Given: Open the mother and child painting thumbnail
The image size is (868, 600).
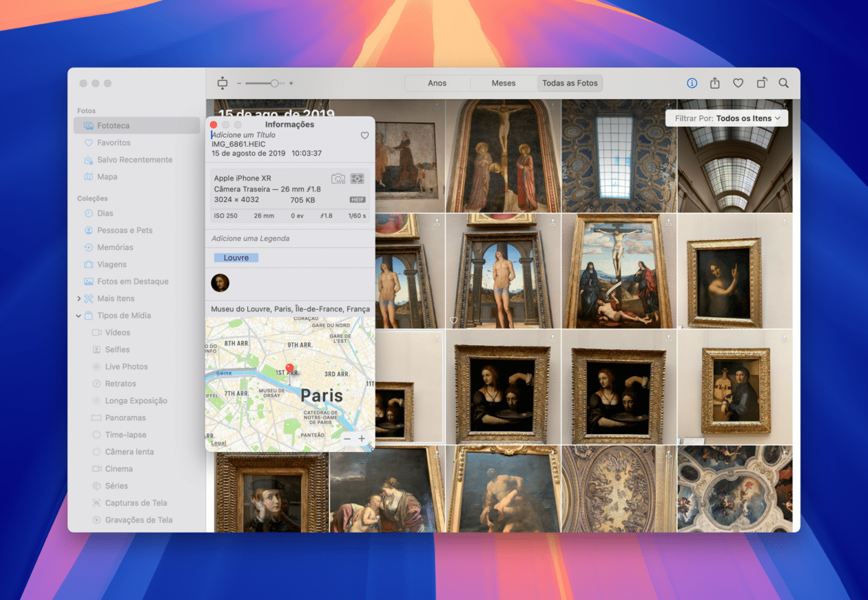Looking at the screenshot, I should click(x=386, y=488).
